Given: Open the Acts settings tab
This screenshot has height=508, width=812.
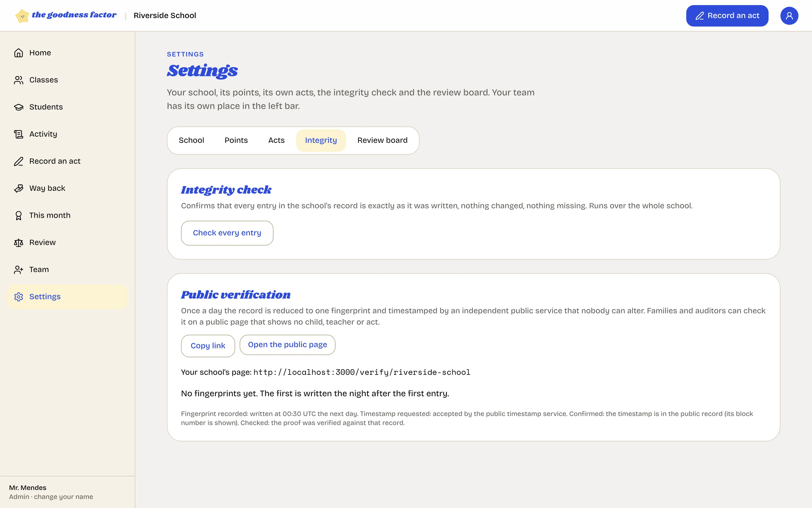Looking at the screenshot, I should tap(277, 141).
